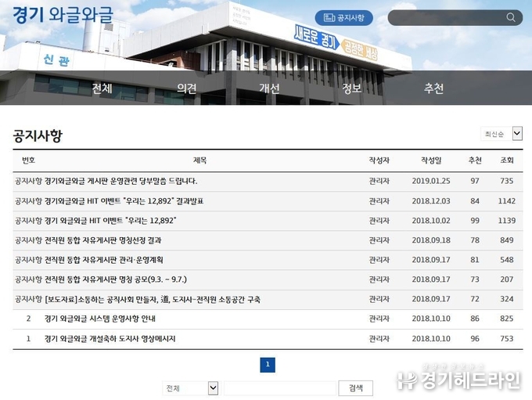Viewport: 532px width, 400px height.
Task: Click the 경기 와글와글 site logo
Action: pyautogui.click(x=63, y=15)
